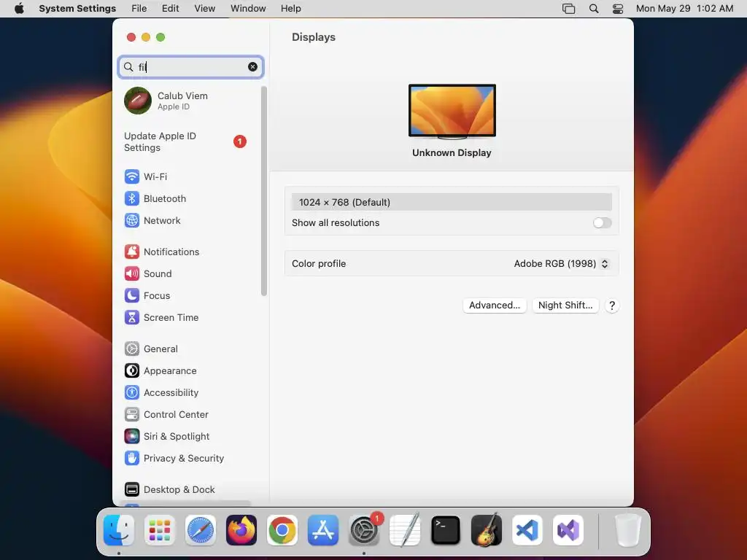The width and height of the screenshot is (747, 560).
Task: Click the menu bar date and time
Action: (x=684, y=9)
